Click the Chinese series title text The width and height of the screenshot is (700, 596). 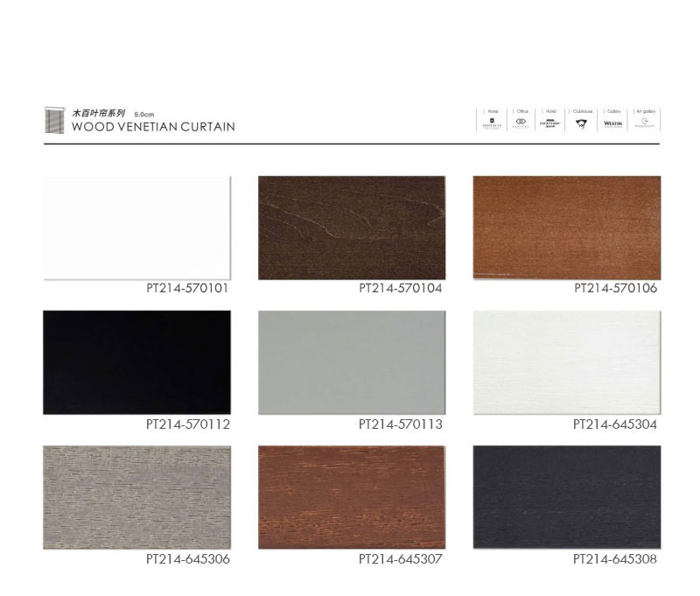(99, 114)
